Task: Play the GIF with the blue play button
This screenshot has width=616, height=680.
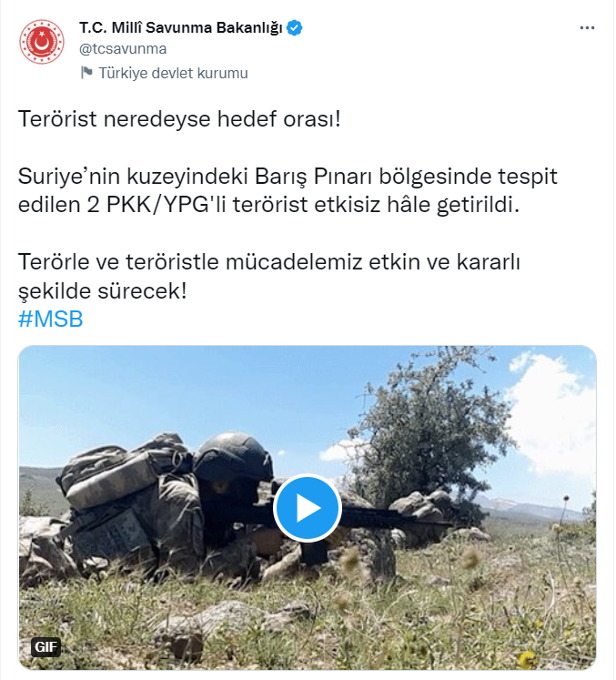Action: [x=308, y=508]
